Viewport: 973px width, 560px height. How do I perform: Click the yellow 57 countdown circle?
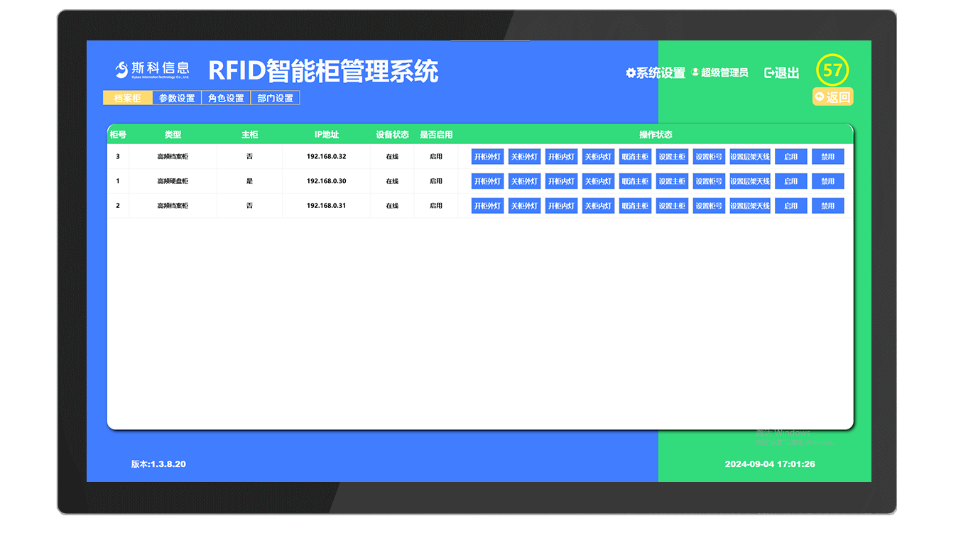(x=832, y=70)
